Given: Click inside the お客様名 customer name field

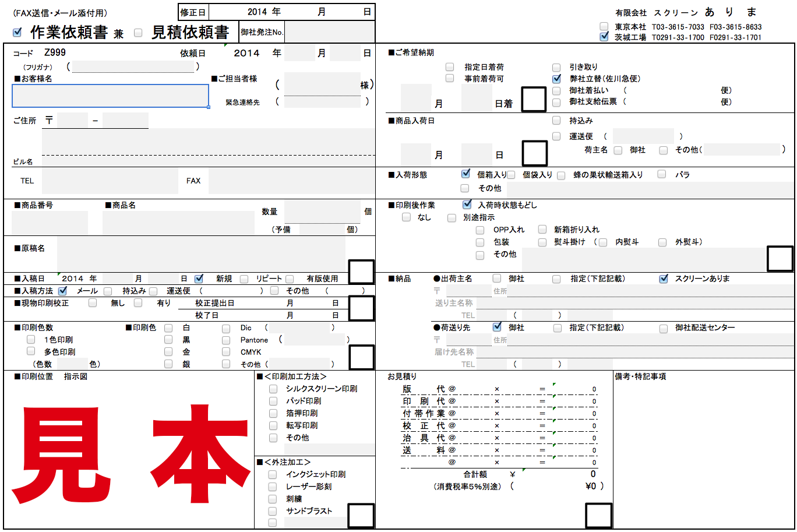Looking at the screenshot, I should 111,94.
